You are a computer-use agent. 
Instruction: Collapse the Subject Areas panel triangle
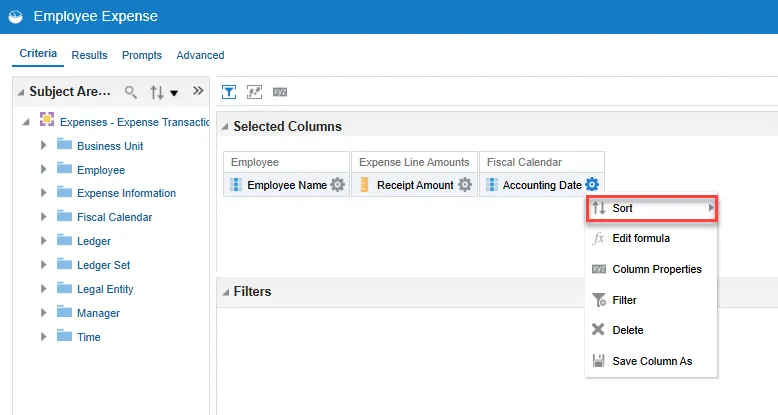(21, 92)
